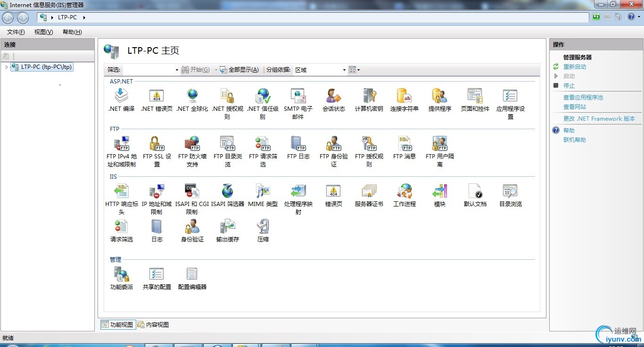Open the FTP 日志 feature
The width and height of the screenshot is (644, 347).
298,148
